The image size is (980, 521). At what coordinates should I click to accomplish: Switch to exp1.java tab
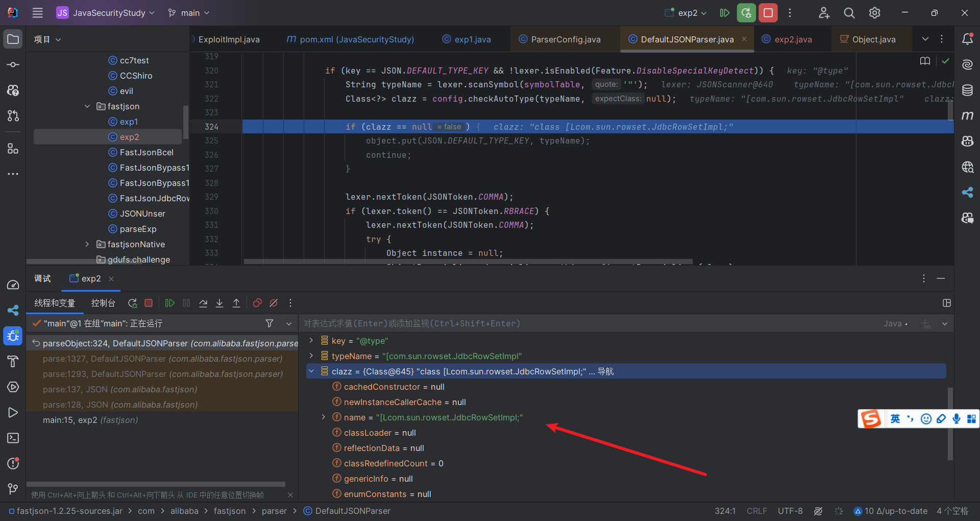pyautogui.click(x=467, y=39)
